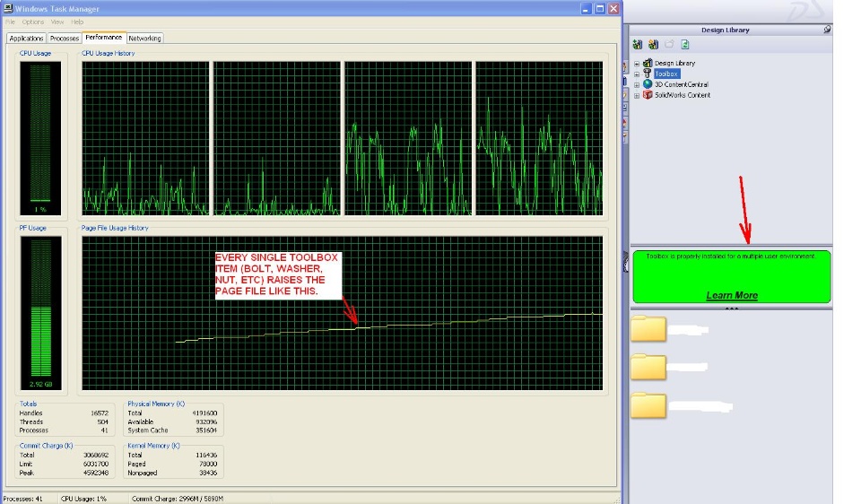The width and height of the screenshot is (861, 504).
Task: Click Commit Charge Peak value 4592348
Action: 96,473
